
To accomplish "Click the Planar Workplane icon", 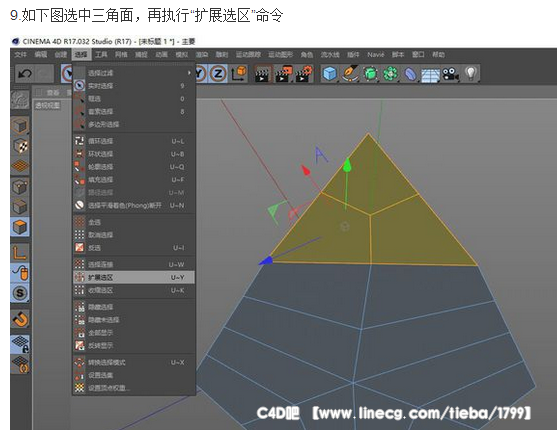I will [20, 364].
